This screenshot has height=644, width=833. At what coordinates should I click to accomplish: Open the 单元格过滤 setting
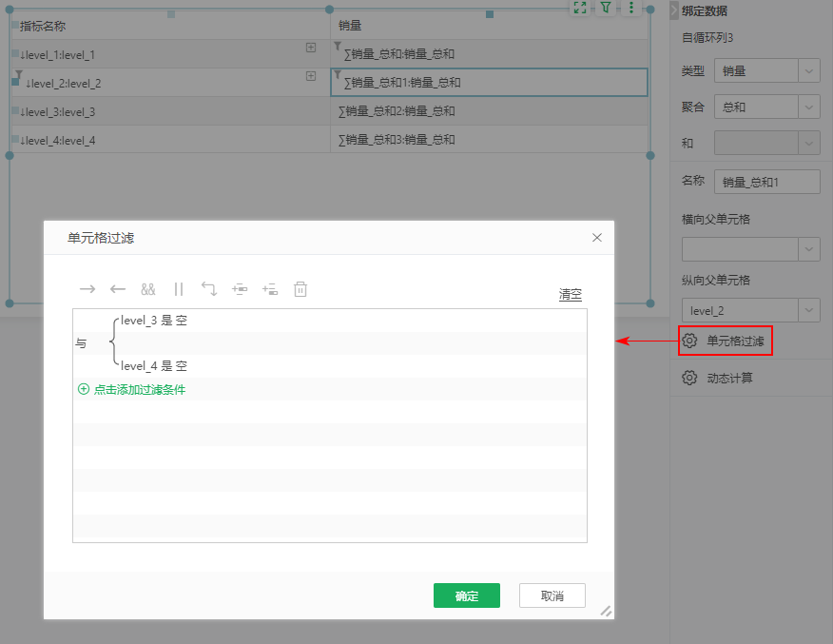[x=726, y=341]
